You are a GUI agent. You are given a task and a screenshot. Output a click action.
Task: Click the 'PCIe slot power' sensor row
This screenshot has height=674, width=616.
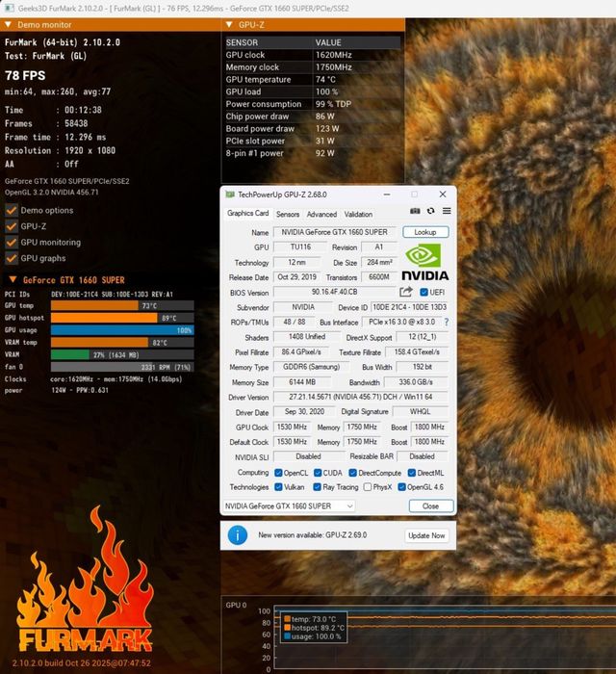pyautogui.click(x=313, y=141)
